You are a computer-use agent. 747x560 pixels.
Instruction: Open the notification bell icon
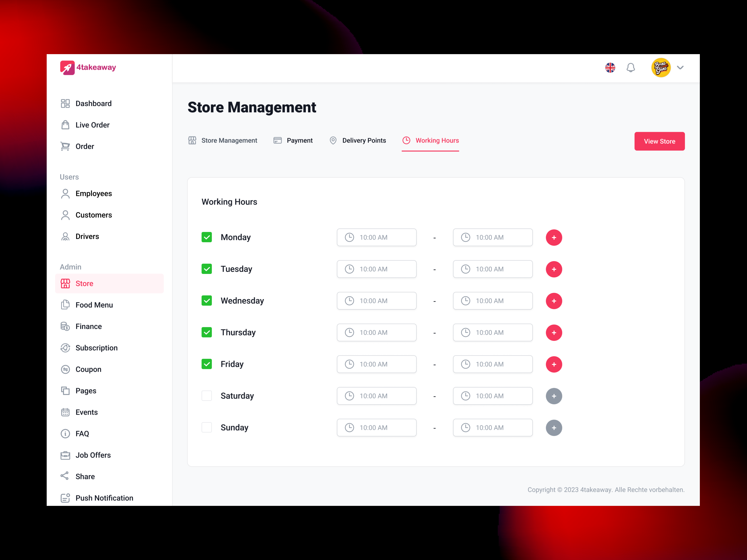(x=631, y=67)
